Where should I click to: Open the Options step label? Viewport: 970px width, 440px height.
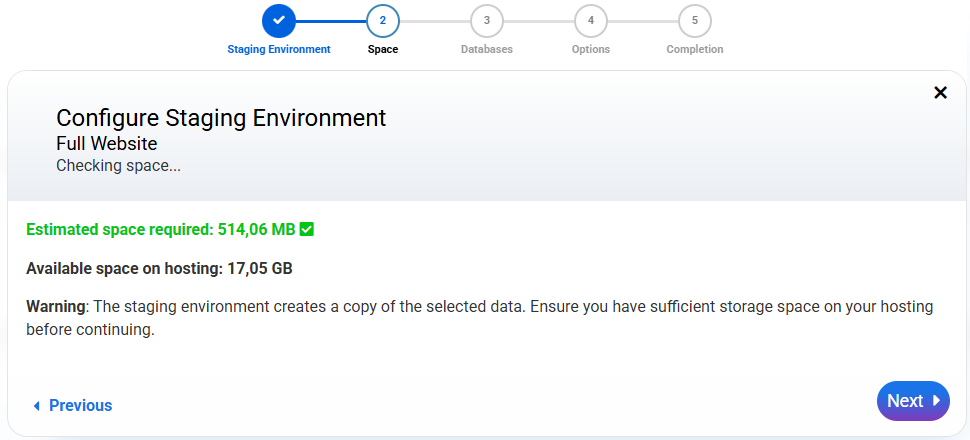coord(591,49)
